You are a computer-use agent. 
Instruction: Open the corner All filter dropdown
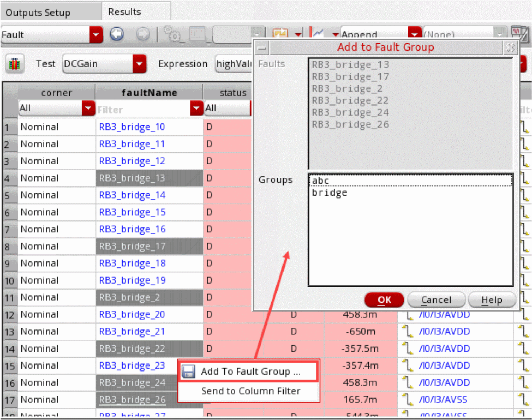[88, 108]
